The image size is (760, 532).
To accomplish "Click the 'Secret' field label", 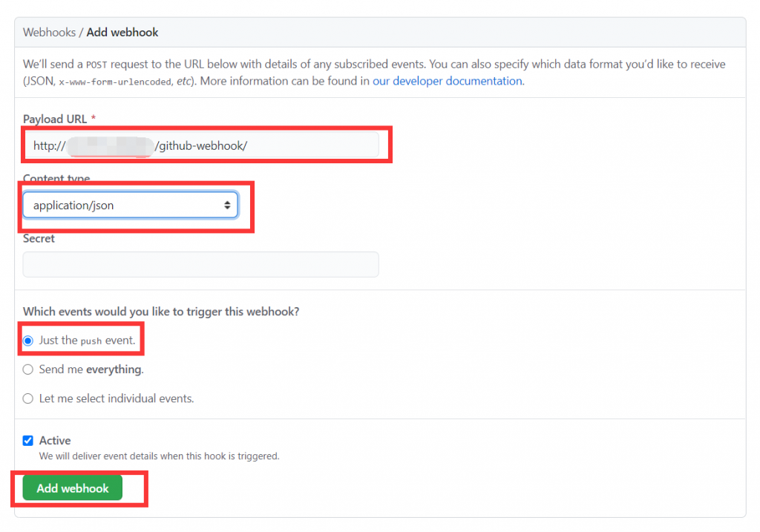I will click(x=39, y=239).
